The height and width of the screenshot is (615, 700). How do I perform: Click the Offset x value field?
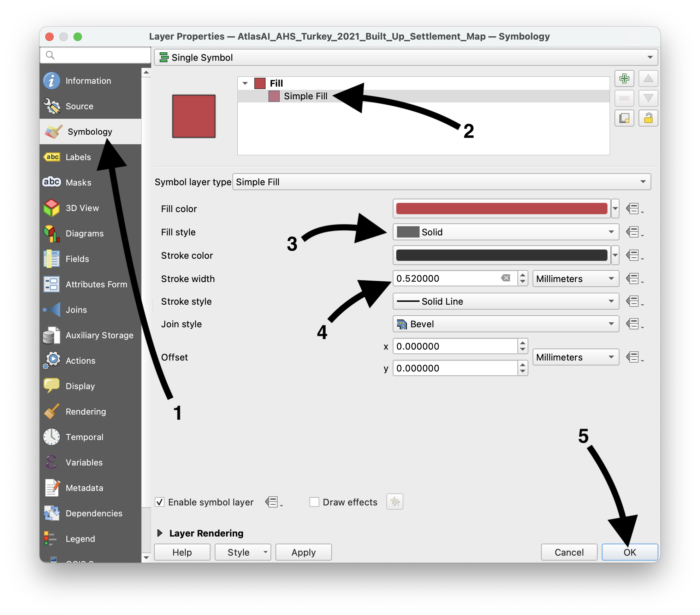click(456, 346)
